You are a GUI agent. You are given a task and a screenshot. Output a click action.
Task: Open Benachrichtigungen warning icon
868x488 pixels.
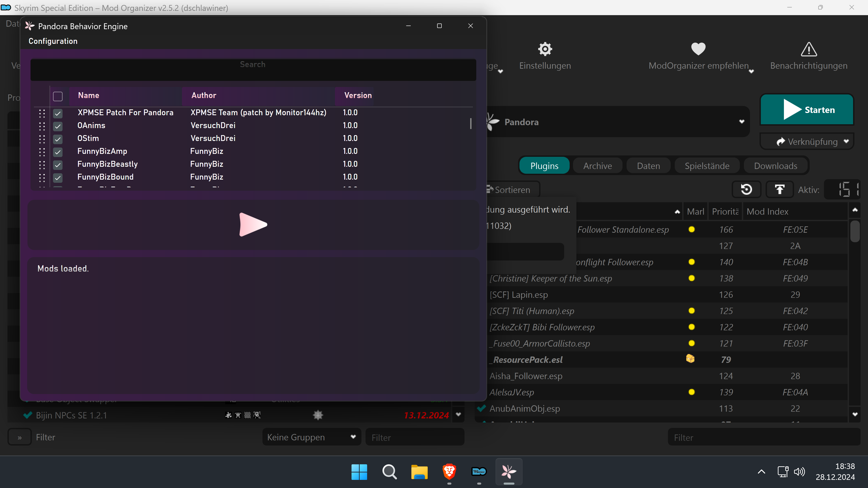pyautogui.click(x=809, y=49)
